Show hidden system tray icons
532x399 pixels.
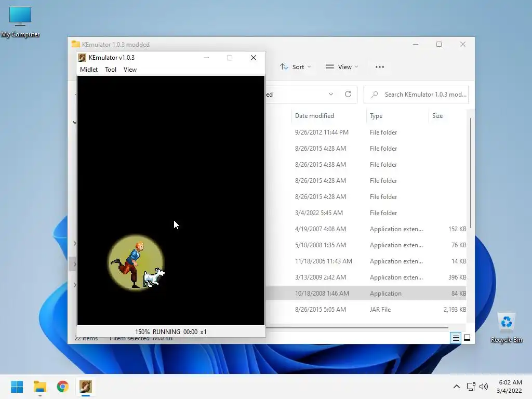pyautogui.click(x=457, y=387)
